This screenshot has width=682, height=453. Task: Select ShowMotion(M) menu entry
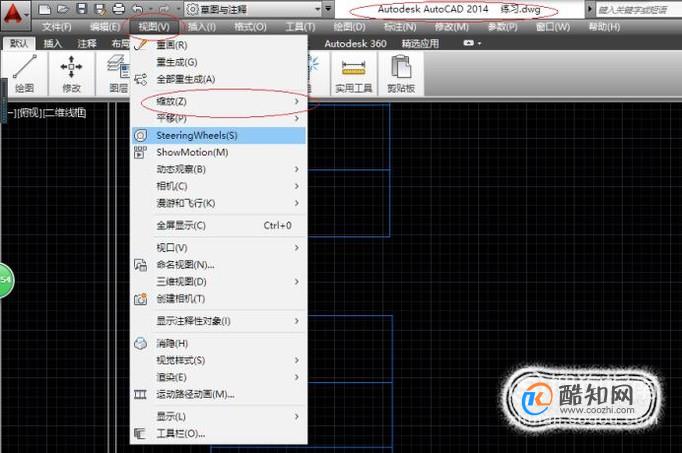(x=219, y=152)
